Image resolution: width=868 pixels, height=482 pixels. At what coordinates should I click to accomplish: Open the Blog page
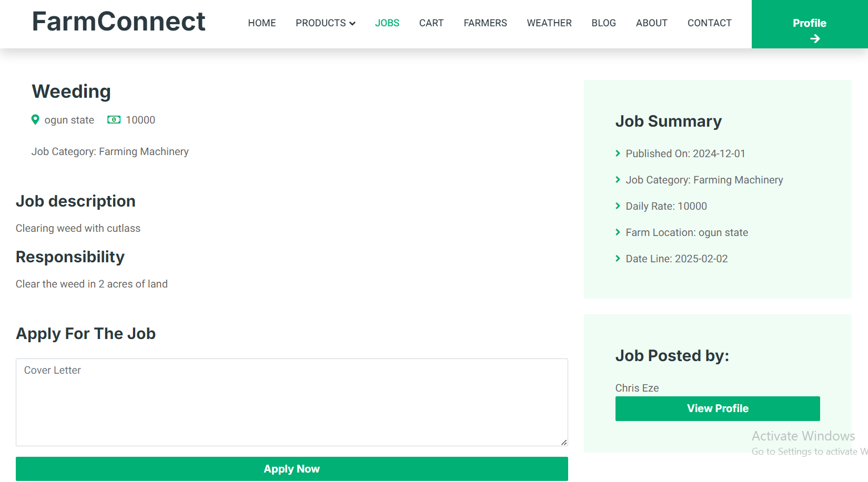pos(603,23)
